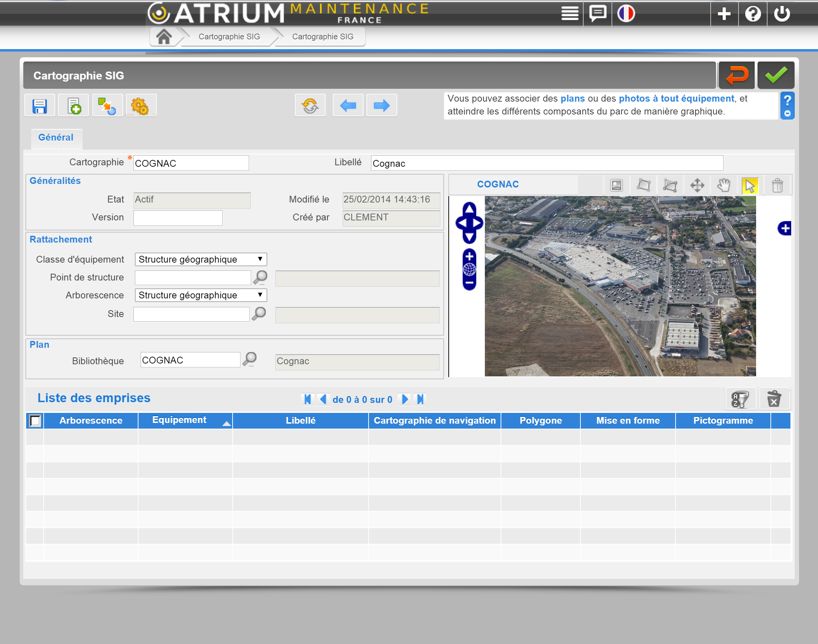Click the Arborescence column header
The height and width of the screenshot is (644, 818).
coord(91,420)
